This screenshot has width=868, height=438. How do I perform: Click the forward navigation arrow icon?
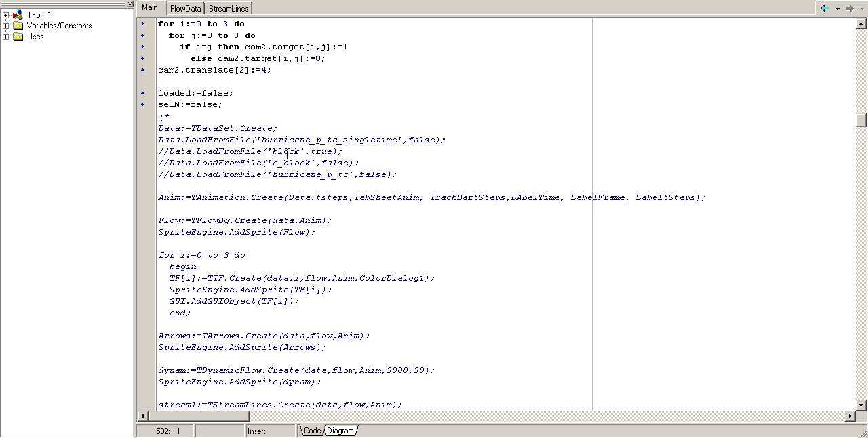click(849, 8)
